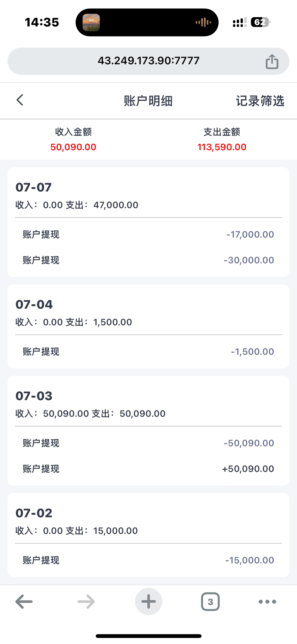Image resolution: width=297 pixels, height=644 pixels.
Task: Open 记录筛选 record filter
Action: (260, 101)
